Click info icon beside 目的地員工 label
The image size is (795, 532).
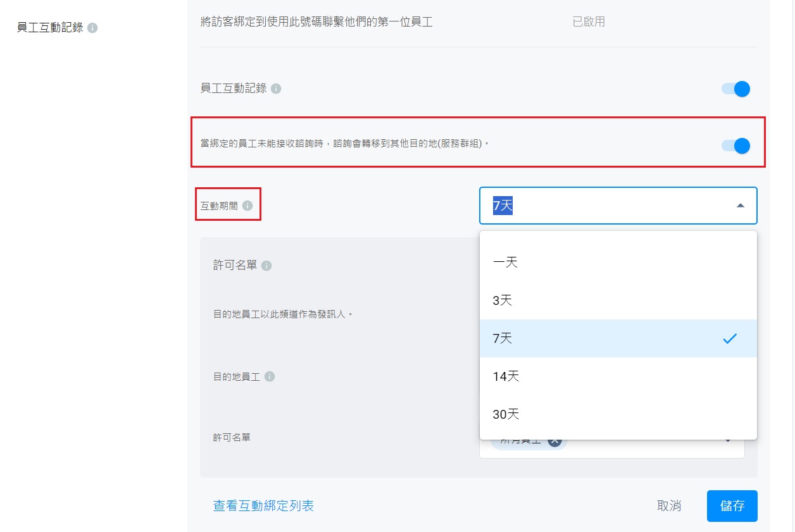tap(270, 377)
